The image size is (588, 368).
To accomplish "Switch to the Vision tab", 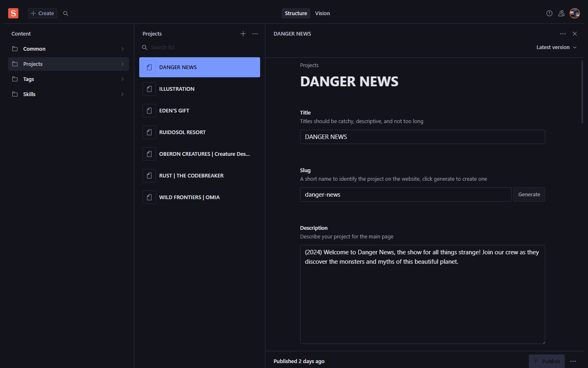I will [322, 13].
